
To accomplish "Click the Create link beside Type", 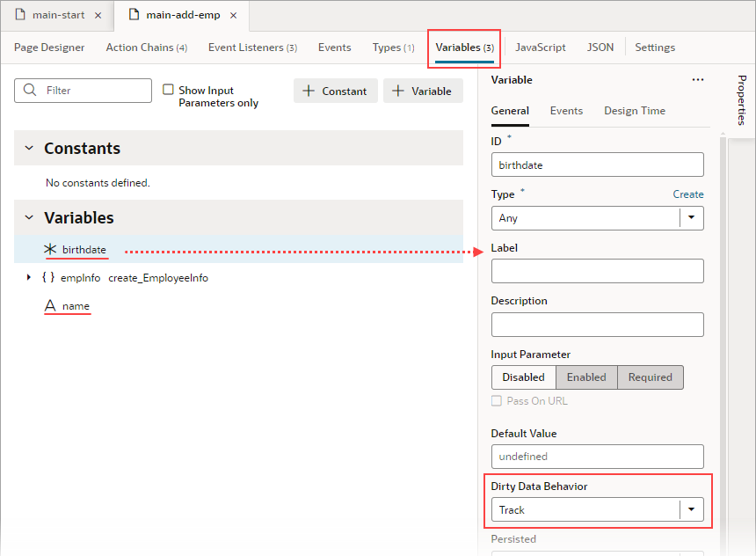I will click(687, 194).
